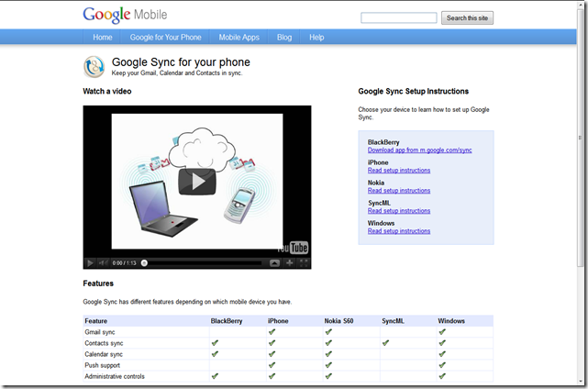This screenshot has height=389, width=588.
Task: Click the Calendar sync checkmark under iPhone
Action: pos(272,354)
